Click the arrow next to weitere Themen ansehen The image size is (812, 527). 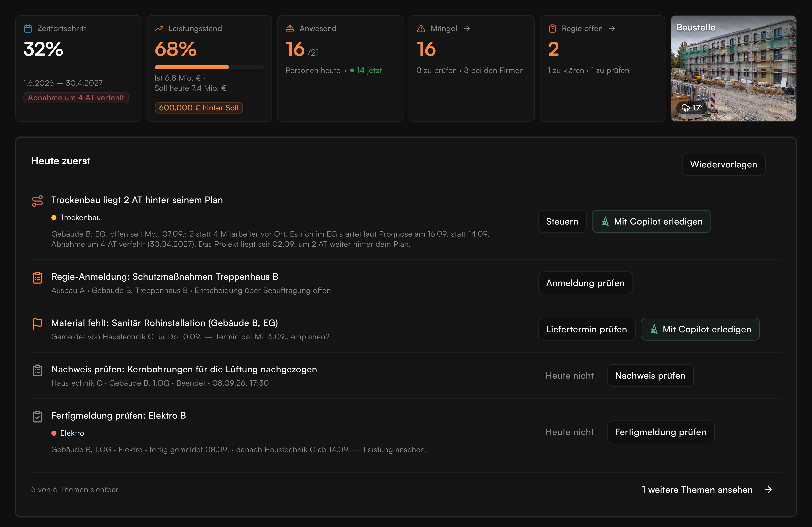pyautogui.click(x=768, y=490)
